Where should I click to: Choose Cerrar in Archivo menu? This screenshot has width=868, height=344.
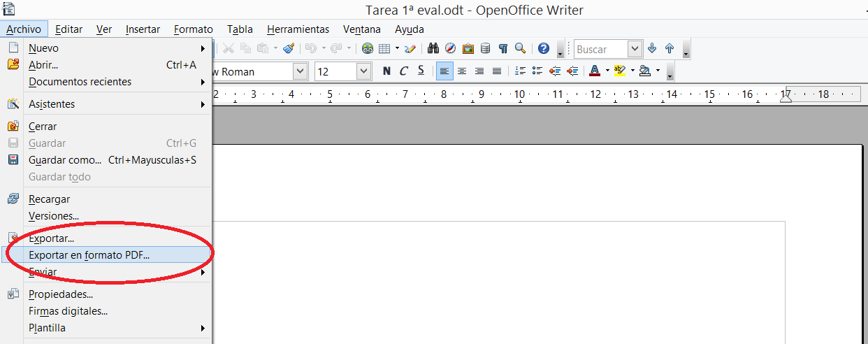[107, 127]
